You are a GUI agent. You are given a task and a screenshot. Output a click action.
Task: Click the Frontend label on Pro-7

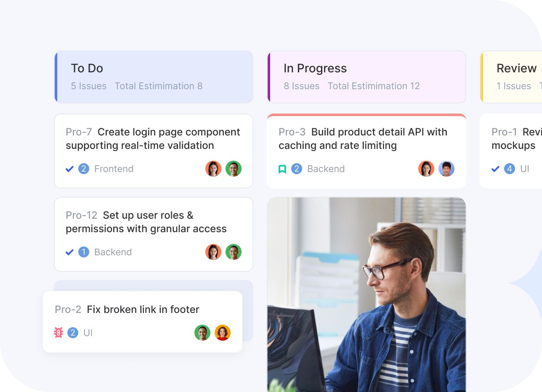click(114, 169)
